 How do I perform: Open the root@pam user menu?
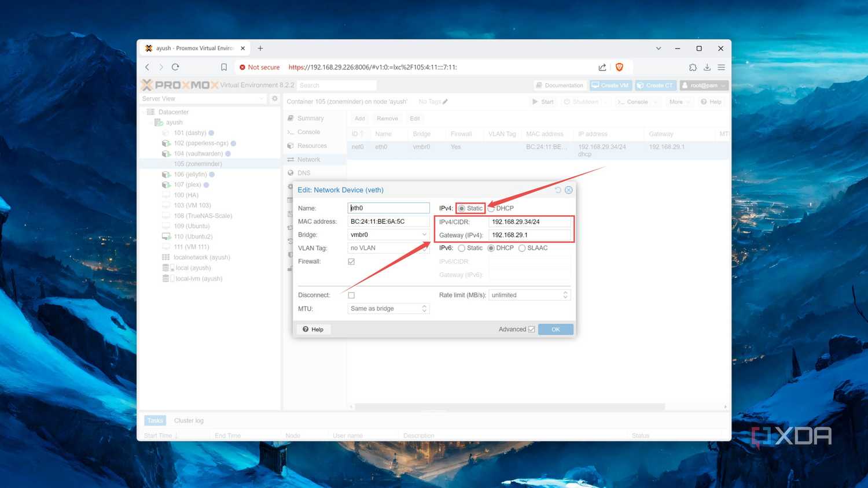click(x=704, y=85)
